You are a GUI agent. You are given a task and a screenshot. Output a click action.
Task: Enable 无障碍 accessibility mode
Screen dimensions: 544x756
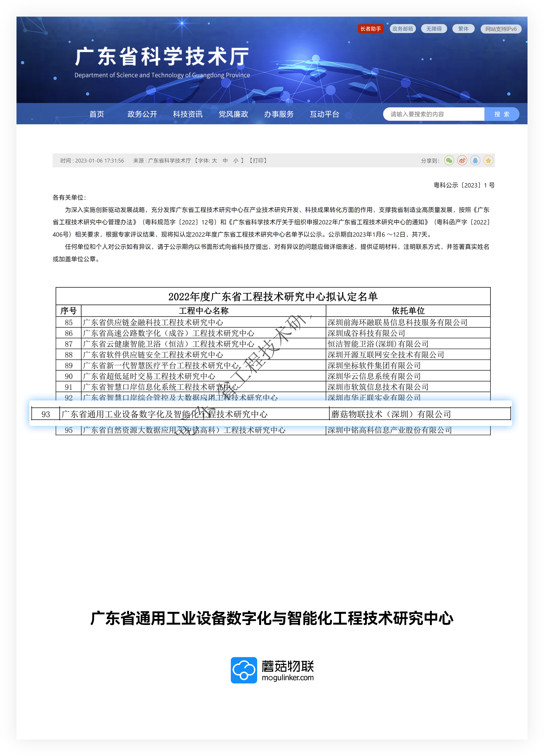coord(434,29)
